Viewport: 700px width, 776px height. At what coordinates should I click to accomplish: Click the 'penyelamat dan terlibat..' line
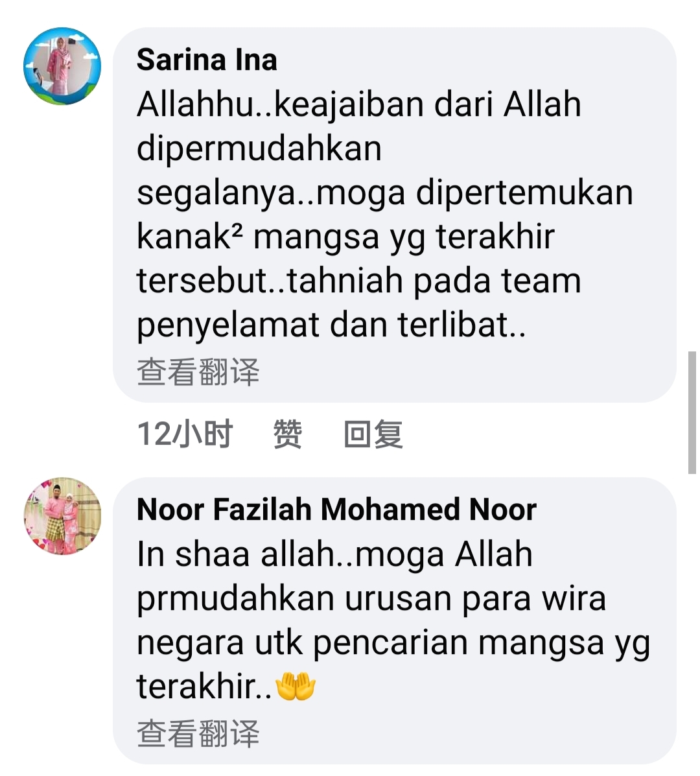click(331, 325)
